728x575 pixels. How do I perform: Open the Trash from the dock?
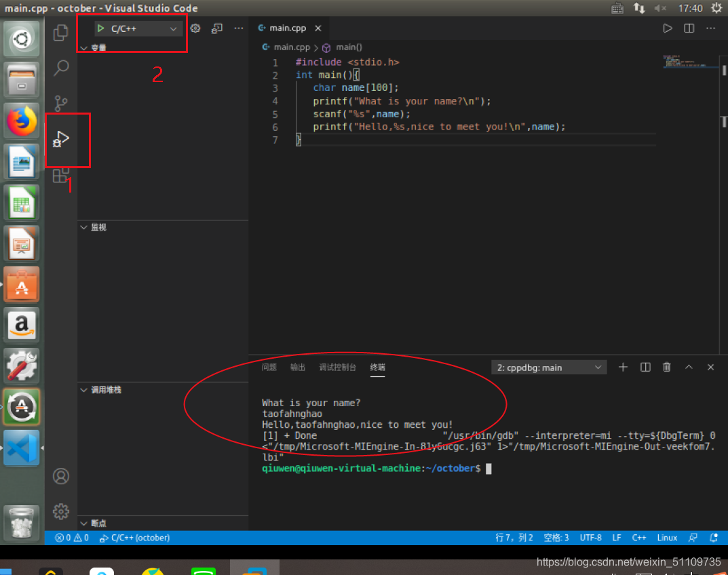coord(22,523)
